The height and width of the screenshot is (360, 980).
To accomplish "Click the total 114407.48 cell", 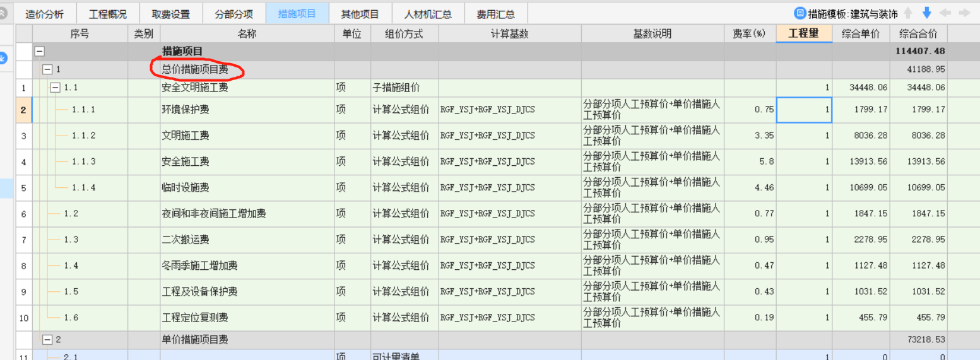I will (919, 52).
